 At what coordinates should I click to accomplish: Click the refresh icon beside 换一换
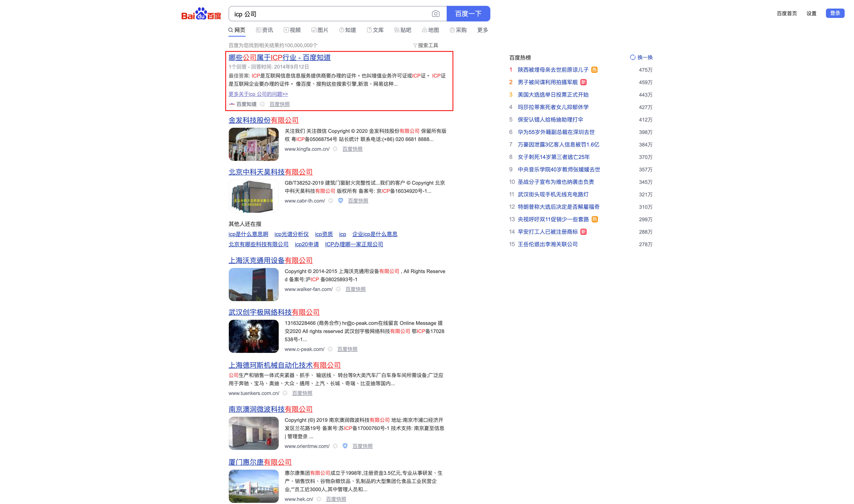coord(632,57)
